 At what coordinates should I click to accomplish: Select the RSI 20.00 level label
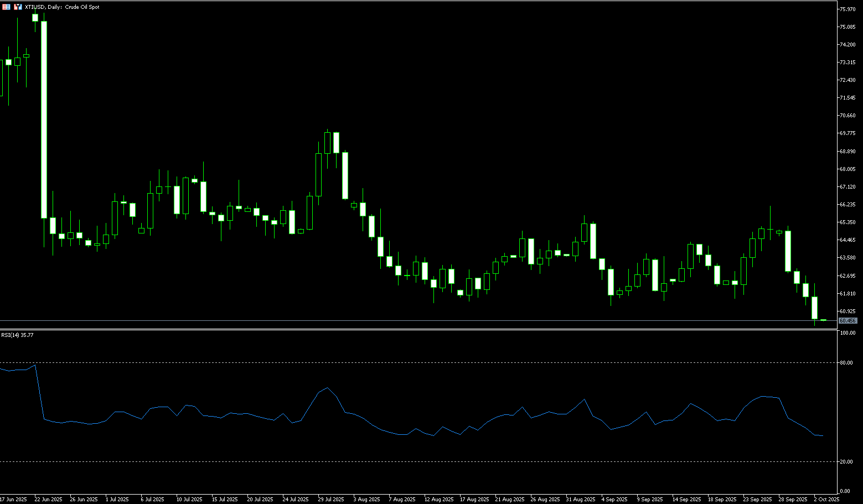coord(846,462)
